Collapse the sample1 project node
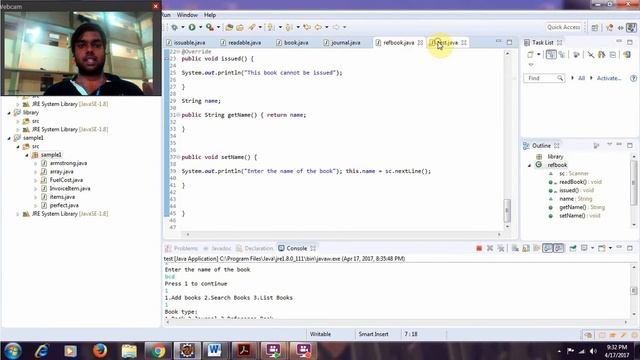The image size is (640, 360). pyautogui.click(x=9, y=138)
